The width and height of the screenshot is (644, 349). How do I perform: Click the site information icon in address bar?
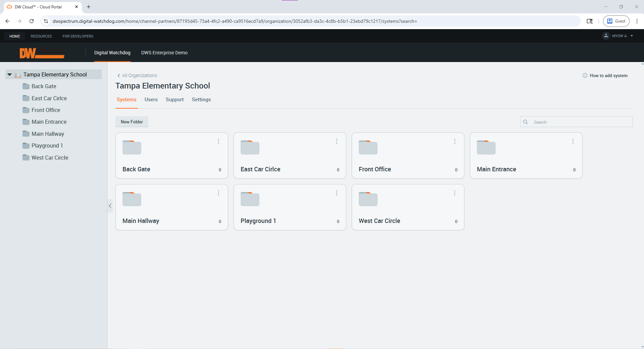click(46, 21)
